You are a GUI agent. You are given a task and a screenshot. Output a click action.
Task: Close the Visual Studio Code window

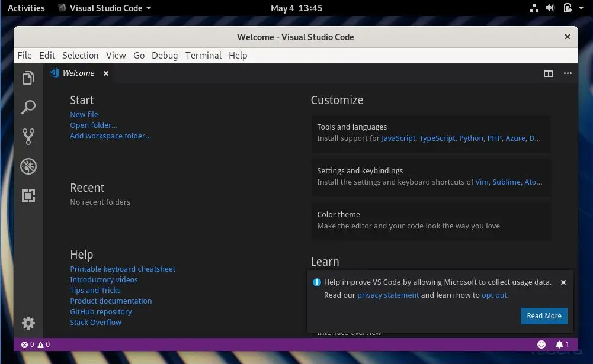pos(568,37)
